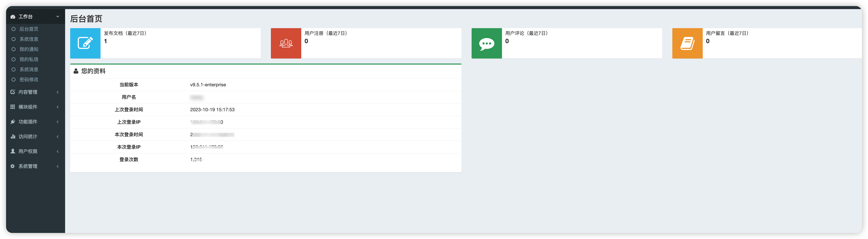Expand the 用户权限 menu arrow

pos(58,152)
